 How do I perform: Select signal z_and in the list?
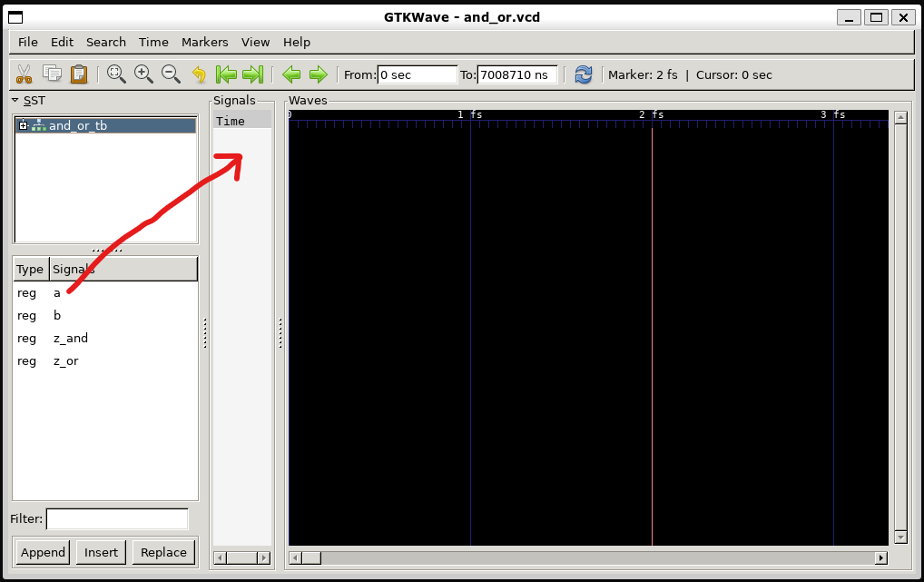pos(105,338)
